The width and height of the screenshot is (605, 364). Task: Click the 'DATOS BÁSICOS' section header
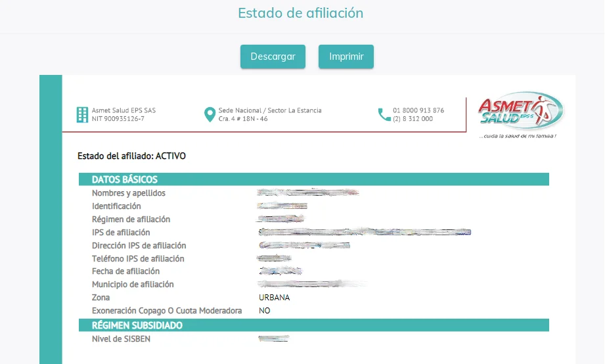pos(314,179)
